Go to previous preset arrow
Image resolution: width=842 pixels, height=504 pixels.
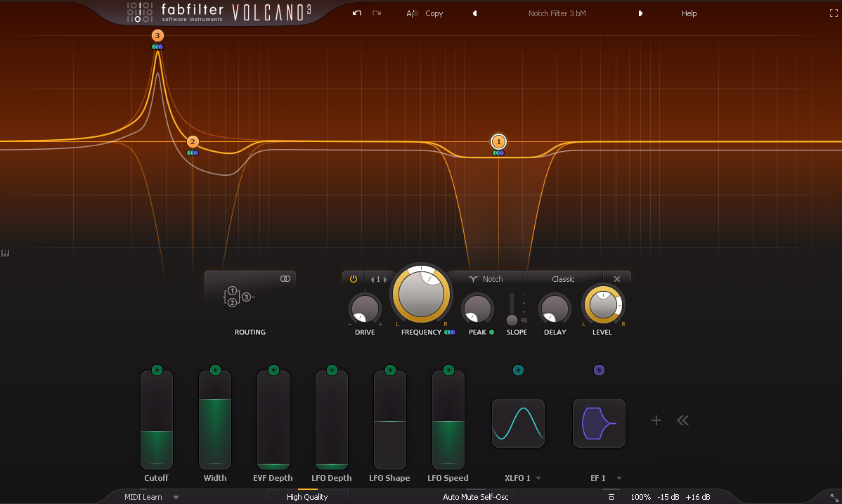[x=474, y=13]
